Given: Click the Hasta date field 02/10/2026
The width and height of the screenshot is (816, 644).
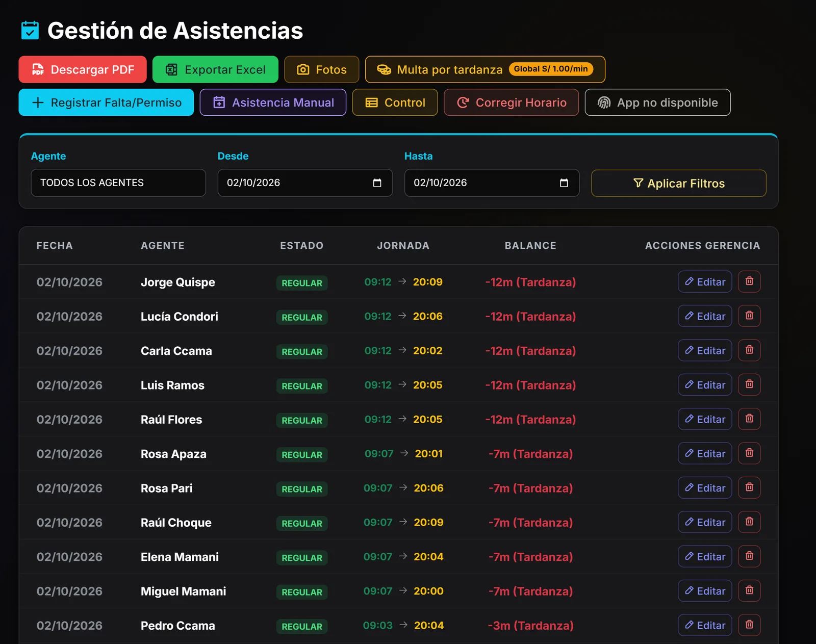Looking at the screenshot, I should pos(492,183).
